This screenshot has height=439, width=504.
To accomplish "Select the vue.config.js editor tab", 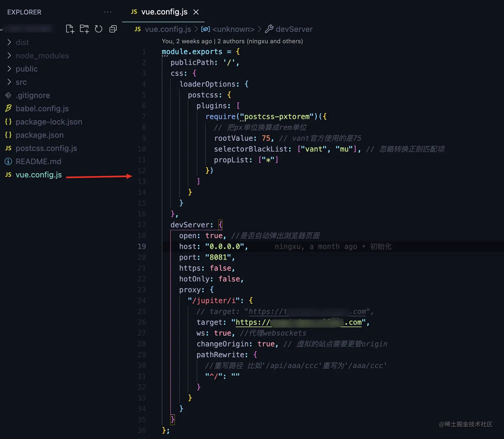I will pyautogui.click(x=163, y=12).
